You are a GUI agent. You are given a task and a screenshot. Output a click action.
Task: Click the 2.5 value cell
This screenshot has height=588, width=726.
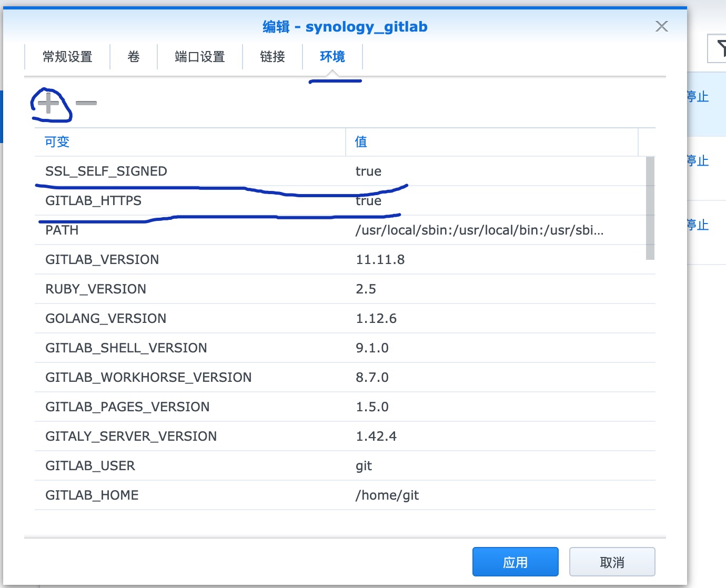pyautogui.click(x=366, y=289)
